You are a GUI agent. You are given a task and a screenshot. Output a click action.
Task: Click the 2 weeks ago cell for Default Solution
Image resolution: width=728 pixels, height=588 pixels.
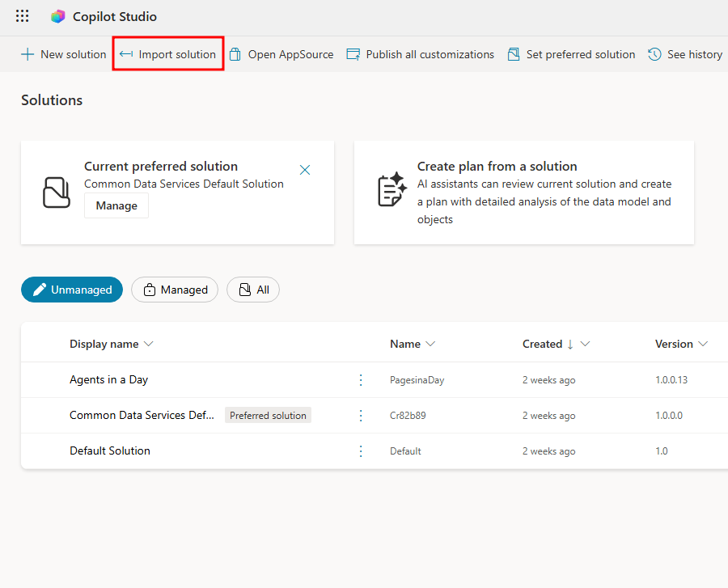pyautogui.click(x=548, y=451)
